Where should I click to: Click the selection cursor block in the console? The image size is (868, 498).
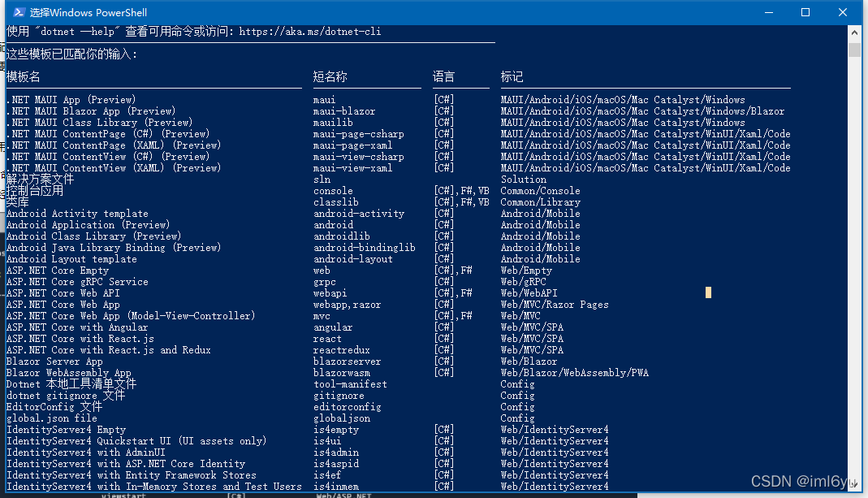pos(708,292)
